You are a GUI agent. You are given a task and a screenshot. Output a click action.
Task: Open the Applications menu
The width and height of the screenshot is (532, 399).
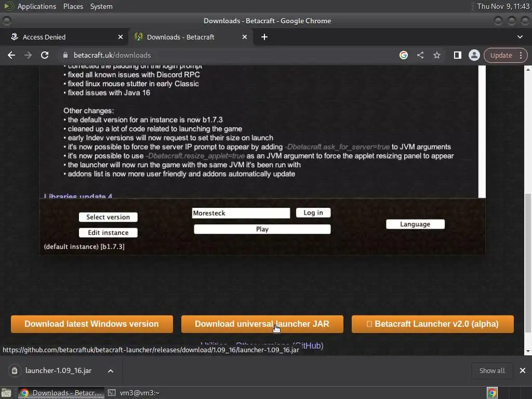[x=37, y=6]
